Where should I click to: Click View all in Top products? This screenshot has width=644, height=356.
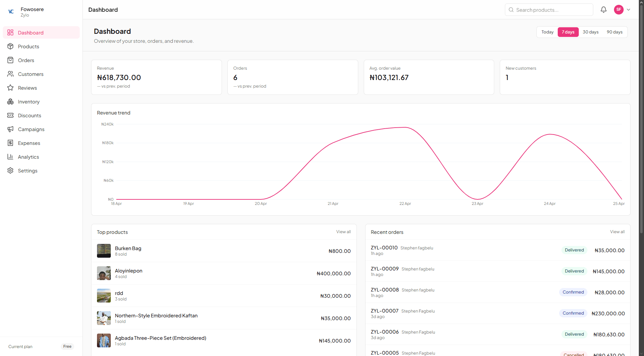343,232
